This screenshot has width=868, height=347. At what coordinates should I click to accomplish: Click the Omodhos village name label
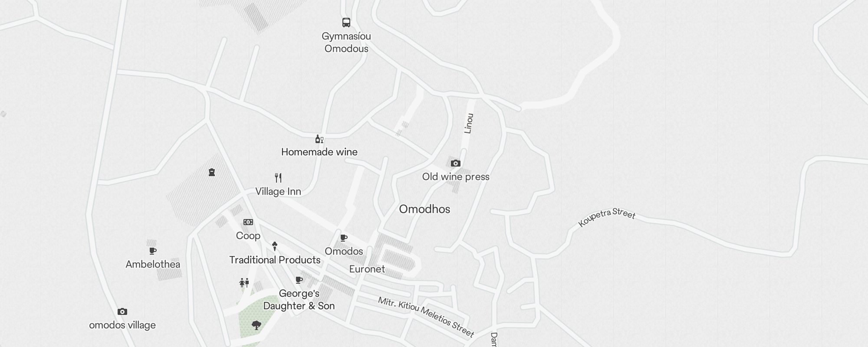click(424, 209)
